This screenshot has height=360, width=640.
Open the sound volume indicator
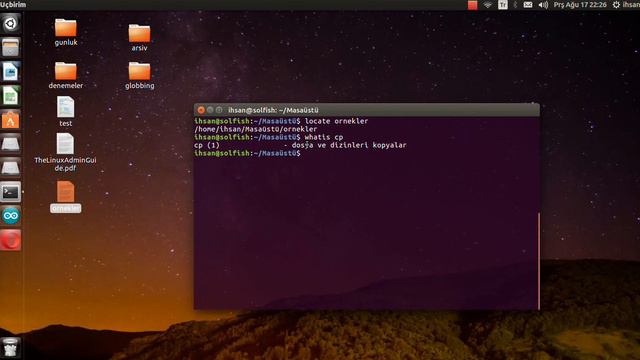[543, 5]
